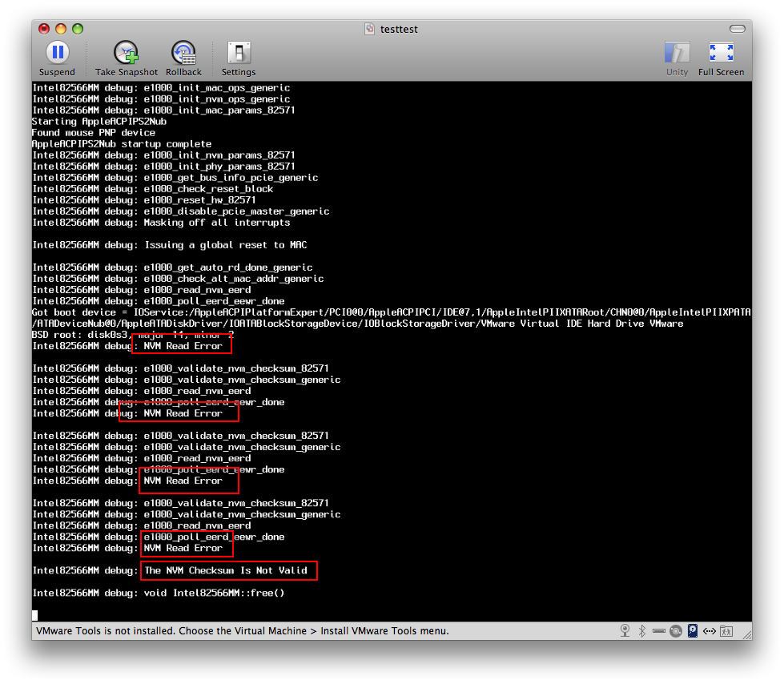
Task: Click 'Starting AppleACPIPS2Nub' console line
Action: pyautogui.click(x=99, y=122)
